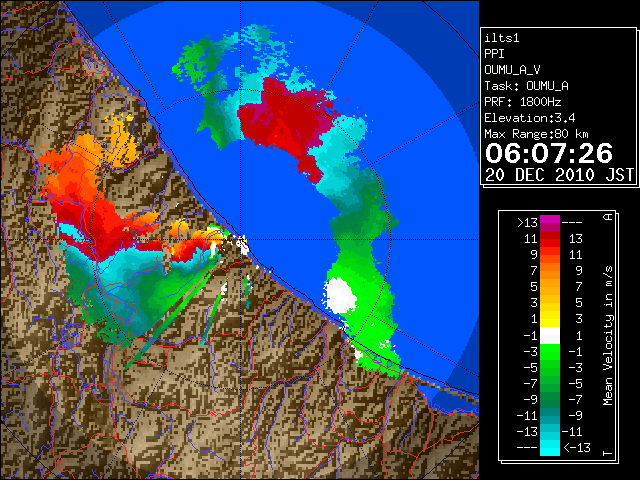
Task: Click the dark red velocity region over sea
Action: [x=288, y=122]
